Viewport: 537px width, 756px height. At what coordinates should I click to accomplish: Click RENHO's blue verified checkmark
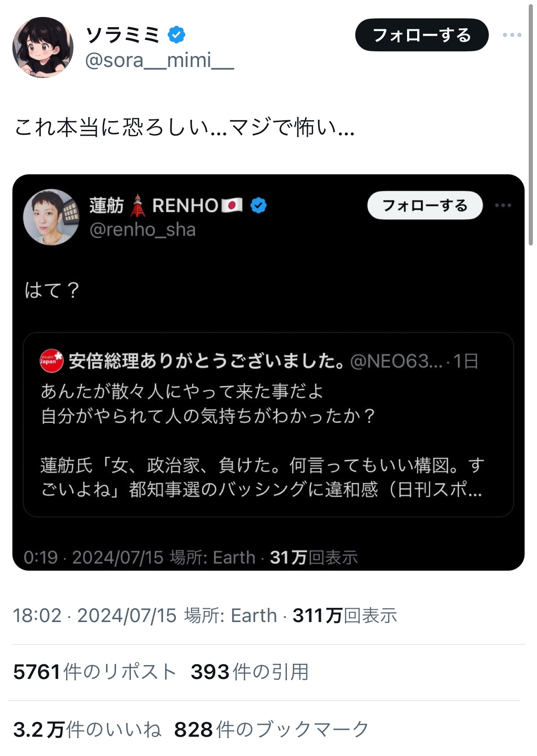(259, 206)
